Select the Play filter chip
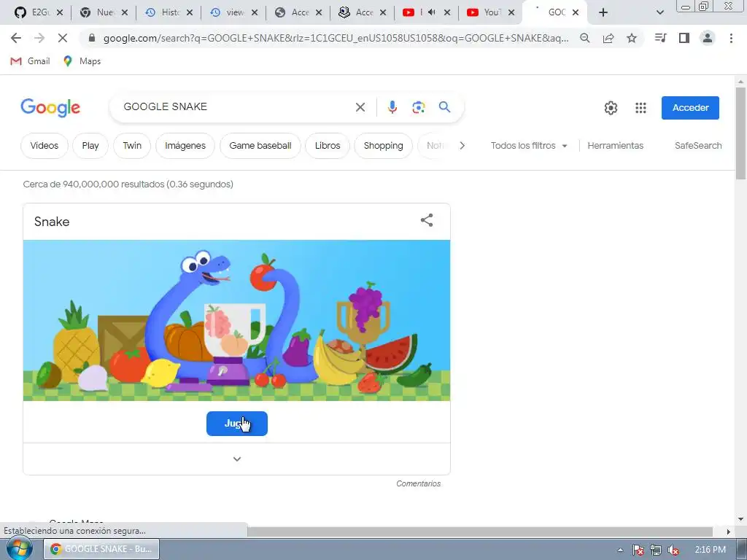 (90, 146)
